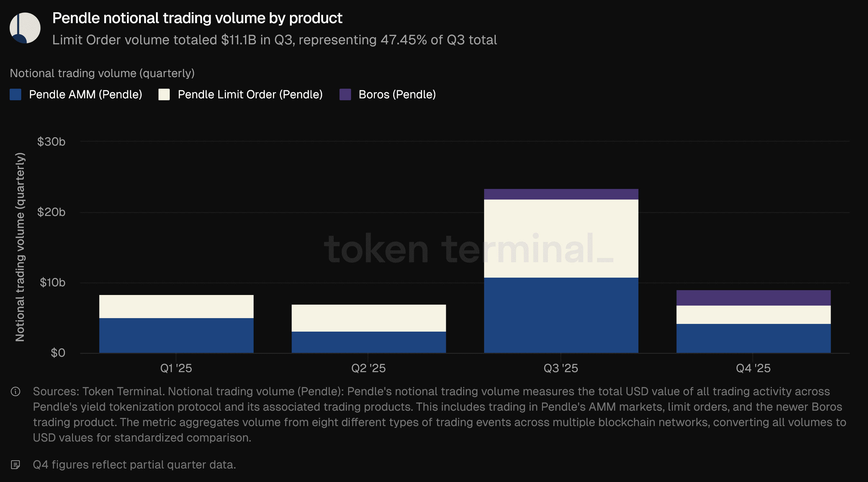Click the Q1 '25 Pendle AMM blue segment
Image resolution: width=868 pixels, height=482 pixels.
[176, 335]
